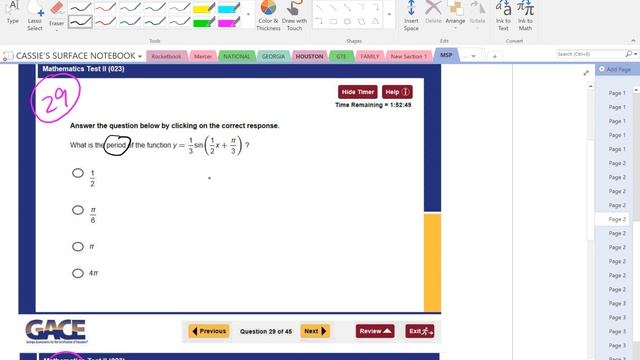Click the page scrollbar up arrow

coord(590,86)
